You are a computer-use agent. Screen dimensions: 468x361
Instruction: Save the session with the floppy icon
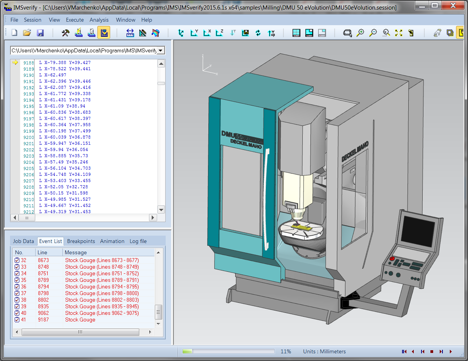tap(40, 33)
